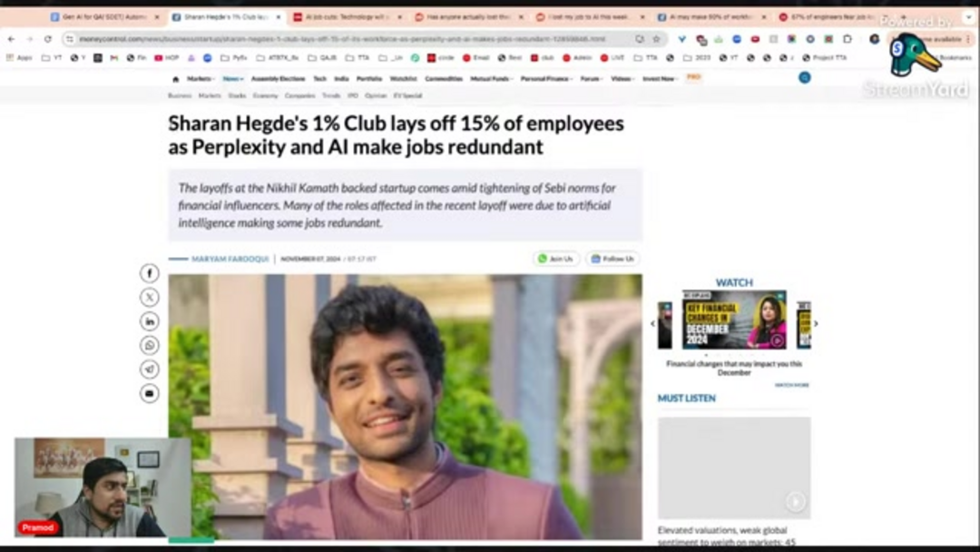Show next video in Watch carousel
980x552 pixels.
tap(815, 323)
